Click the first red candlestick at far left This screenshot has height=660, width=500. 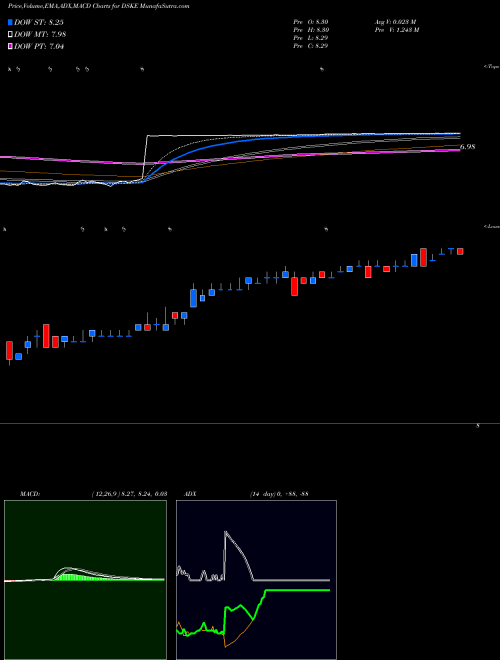pos(9,350)
